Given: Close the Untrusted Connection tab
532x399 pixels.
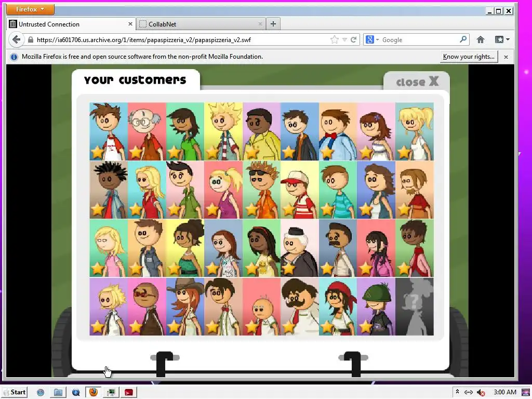Looking at the screenshot, I should pyautogui.click(x=130, y=24).
